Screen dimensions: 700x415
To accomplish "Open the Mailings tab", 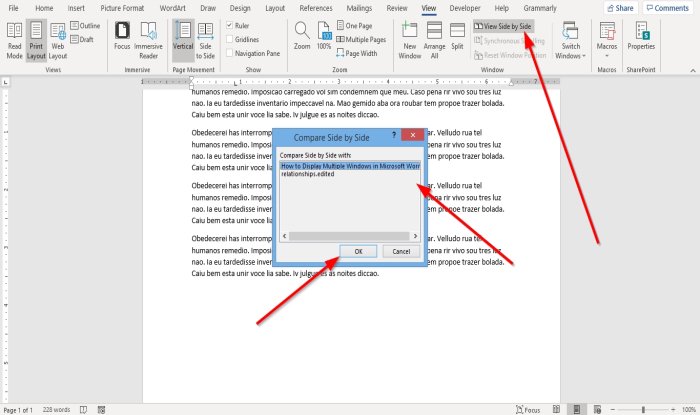I will pos(359,8).
